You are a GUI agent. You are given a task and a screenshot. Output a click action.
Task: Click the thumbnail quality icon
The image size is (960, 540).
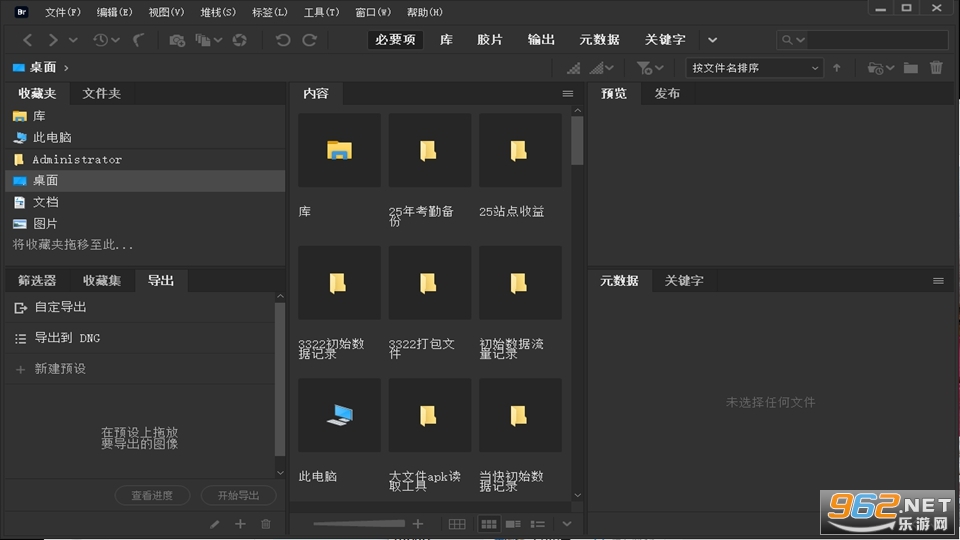(x=573, y=68)
